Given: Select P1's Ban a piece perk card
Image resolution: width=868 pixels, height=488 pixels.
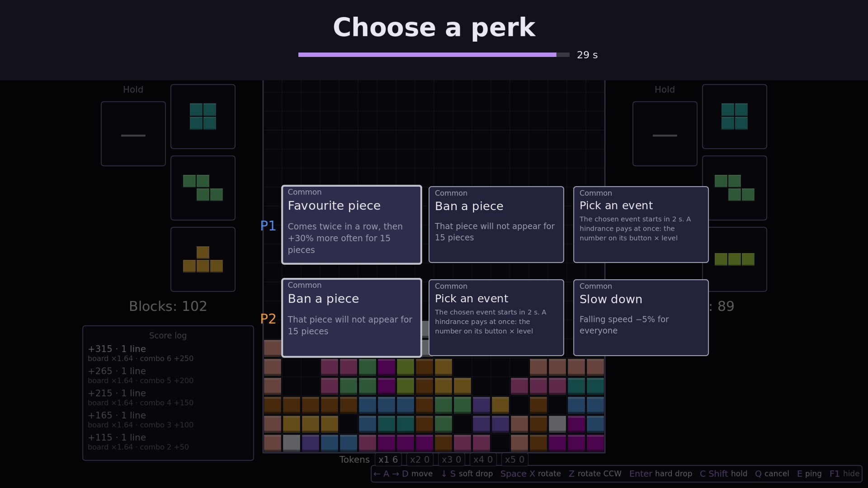Looking at the screenshot, I should pyautogui.click(x=496, y=225).
